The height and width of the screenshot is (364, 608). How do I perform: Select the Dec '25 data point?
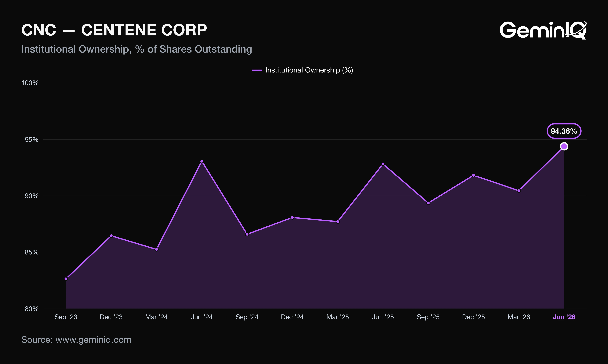point(474,175)
